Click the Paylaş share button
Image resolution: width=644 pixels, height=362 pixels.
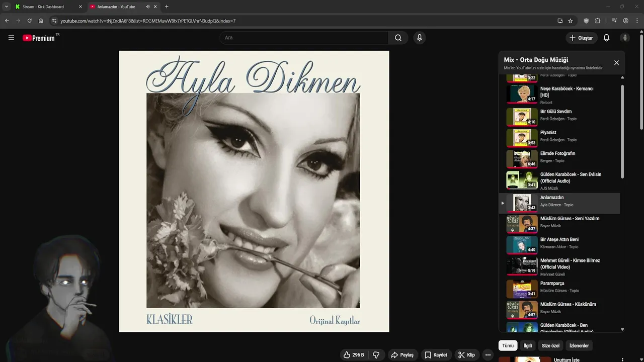403,355
